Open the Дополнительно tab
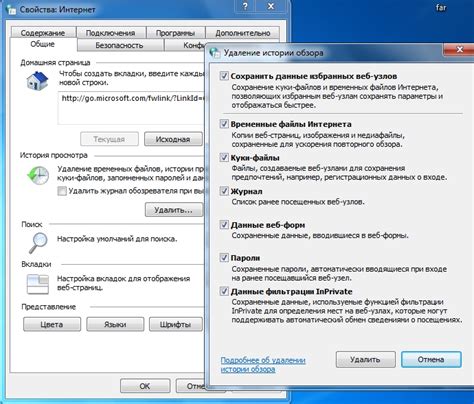Screen dimensions: 474x404 click(243, 33)
